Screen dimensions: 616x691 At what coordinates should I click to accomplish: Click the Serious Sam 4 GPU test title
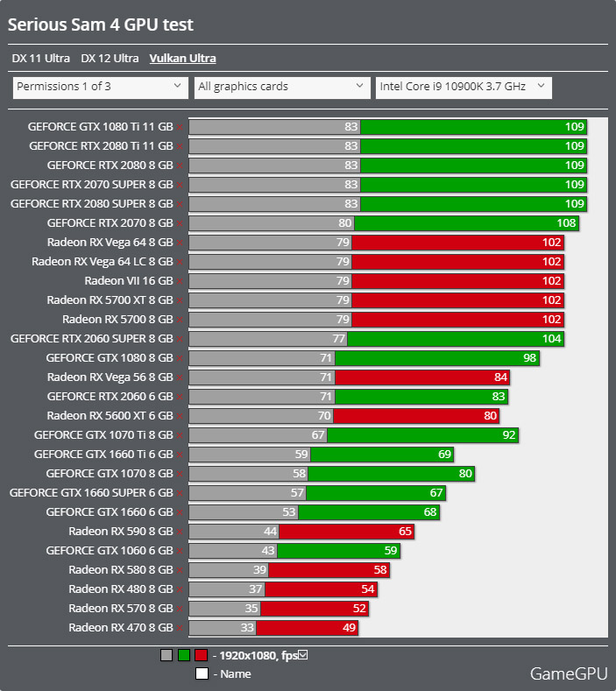point(101,25)
